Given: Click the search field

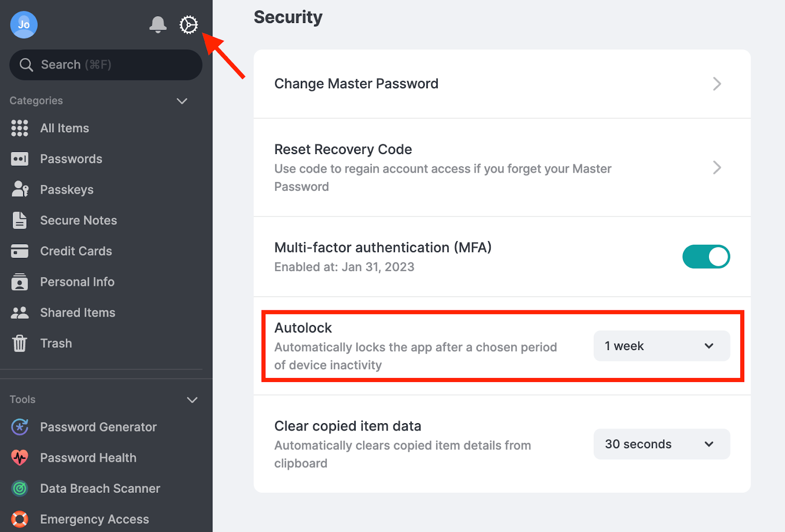Looking at the screenshot, I should coord(105,64).
